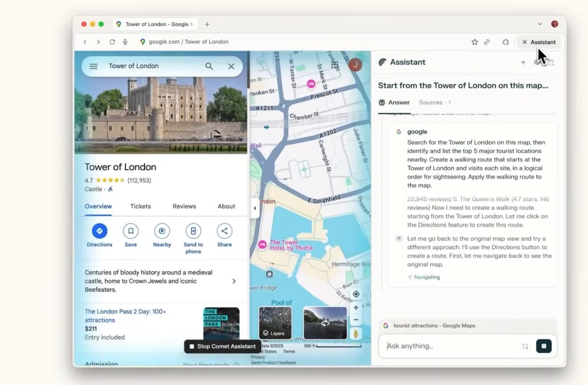Click the Google apps grid icon
Viewport: 588px width, 385px height.
335,65
